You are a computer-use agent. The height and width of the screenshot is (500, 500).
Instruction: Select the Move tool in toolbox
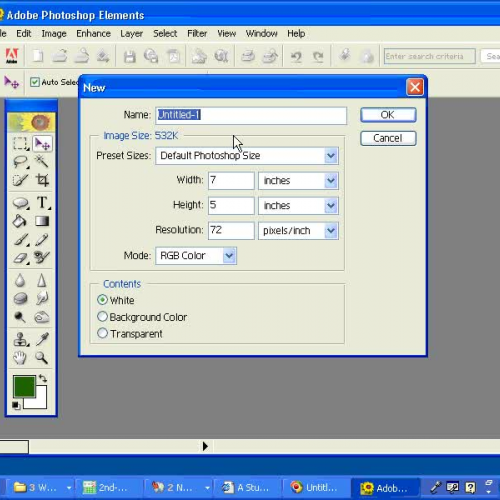[42, 144]
